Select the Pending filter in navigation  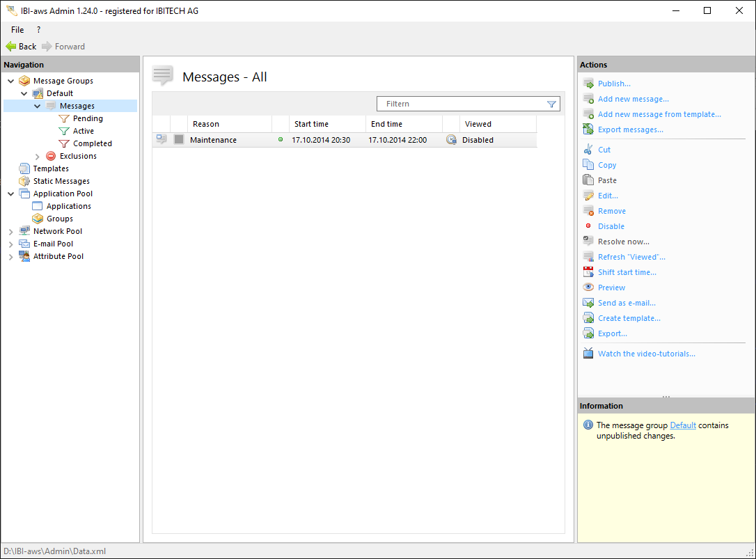pyautogui.click(x=88, y=118)
